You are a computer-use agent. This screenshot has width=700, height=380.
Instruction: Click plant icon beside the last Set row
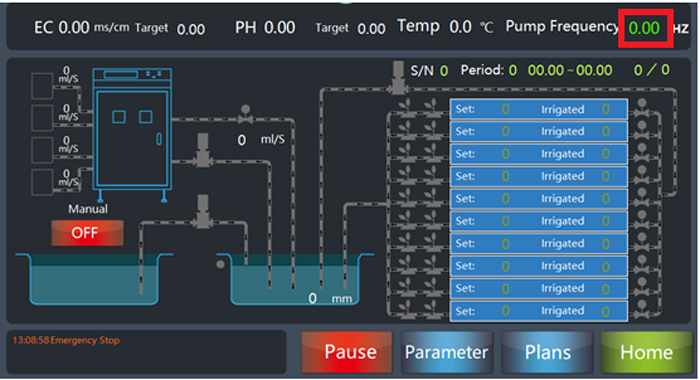[x=418, y=309]
